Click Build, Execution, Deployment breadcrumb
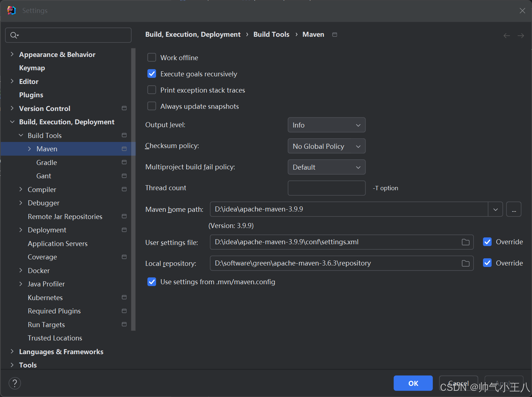The width and height of the screenshot is (532, 397). point(193,34)
